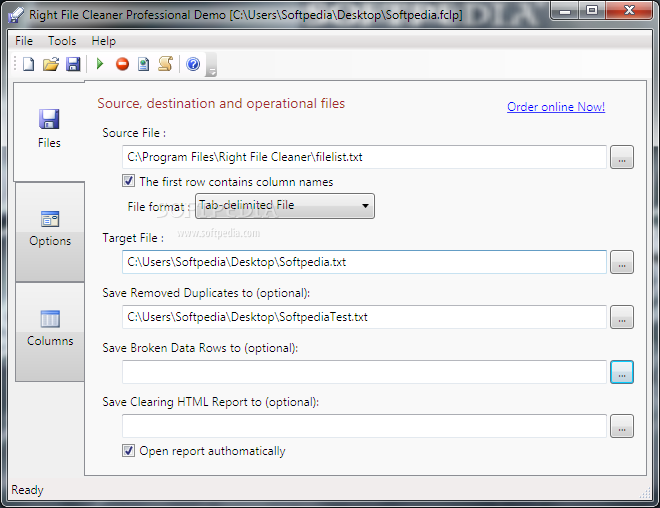Click into the Target File path field
Screen dimensions: 660x508
(x=365, y=262)
